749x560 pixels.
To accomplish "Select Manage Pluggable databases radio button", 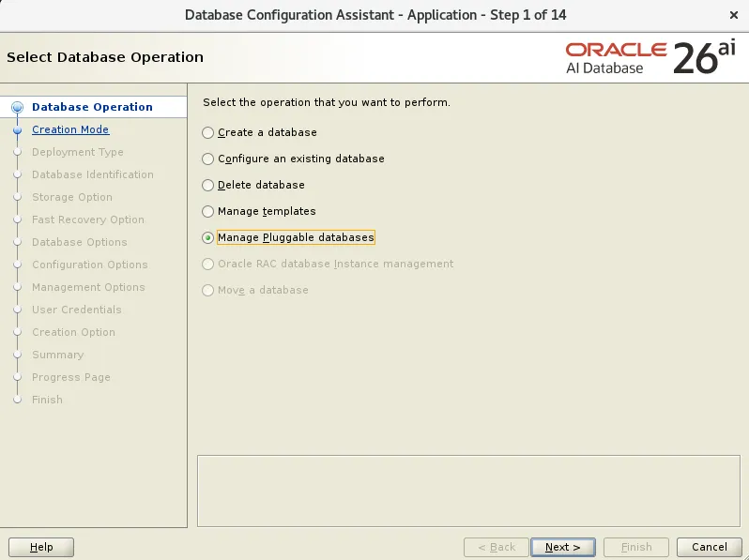I will point(207,237).
